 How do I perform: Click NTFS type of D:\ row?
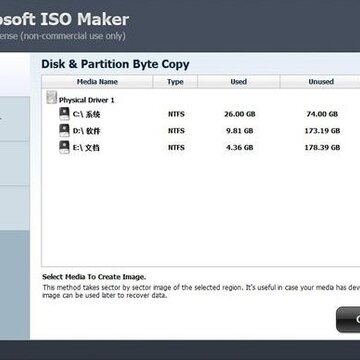(176, 131)
